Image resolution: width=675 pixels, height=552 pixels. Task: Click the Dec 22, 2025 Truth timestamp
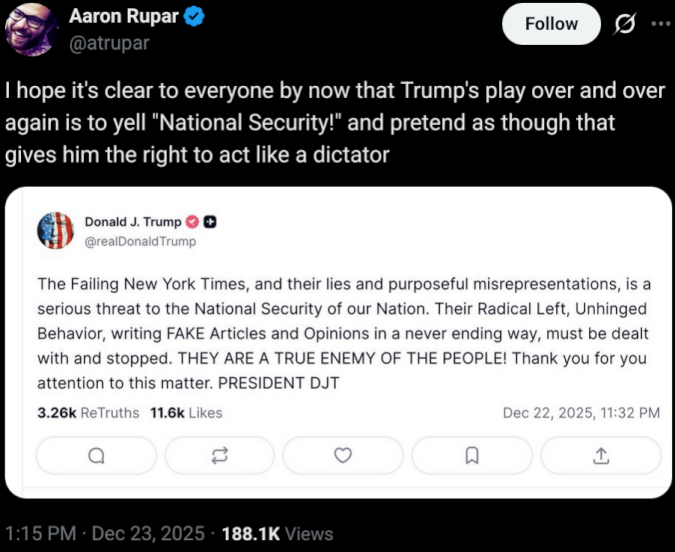pyautogui.click(x=580, y=412)
